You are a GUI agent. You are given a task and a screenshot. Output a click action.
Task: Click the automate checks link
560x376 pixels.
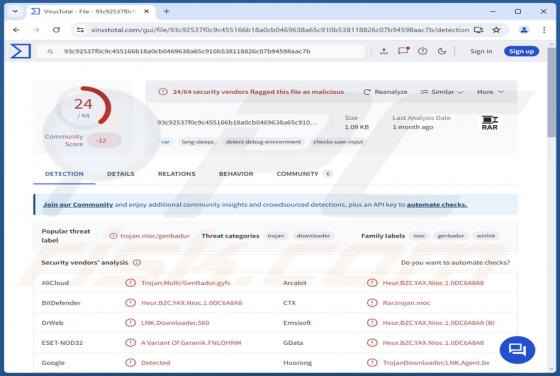click(x=437, y=205)
